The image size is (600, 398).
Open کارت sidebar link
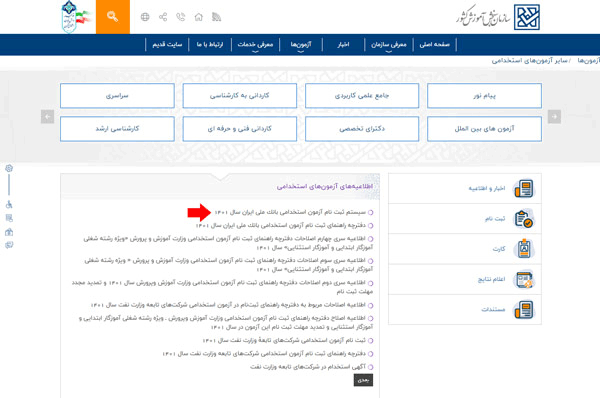[499, 249]
